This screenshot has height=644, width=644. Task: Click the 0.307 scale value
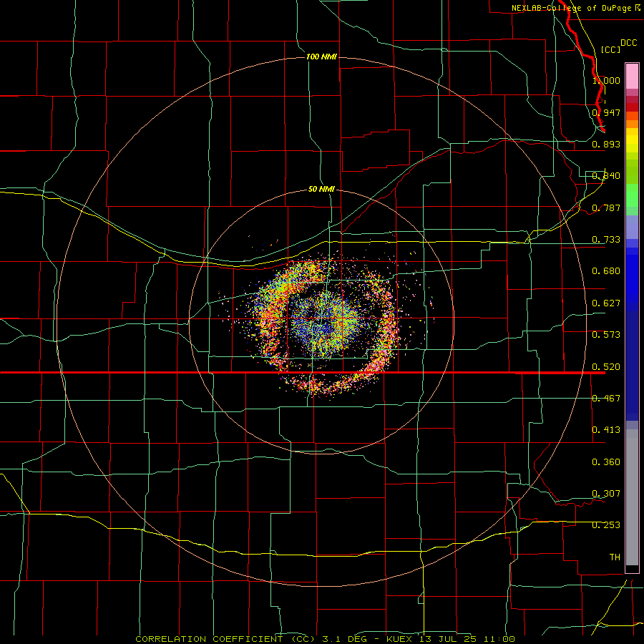[606, 494]
